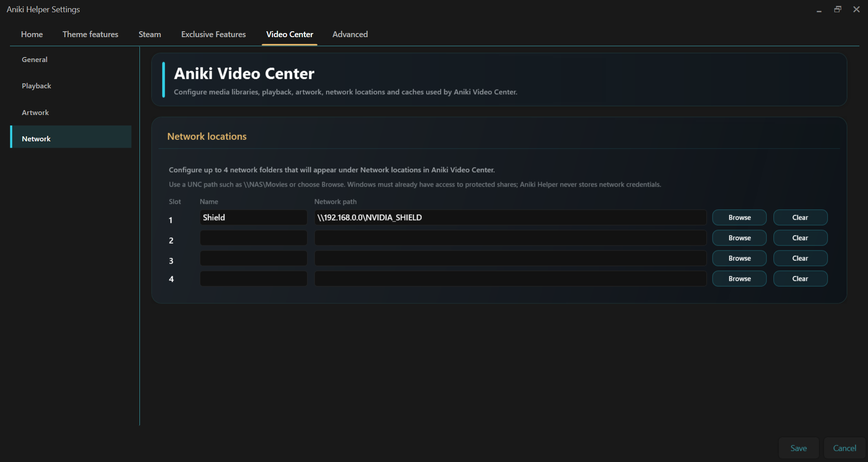
Task: Browse for slot 3 network folder
Action: [739, 258]
